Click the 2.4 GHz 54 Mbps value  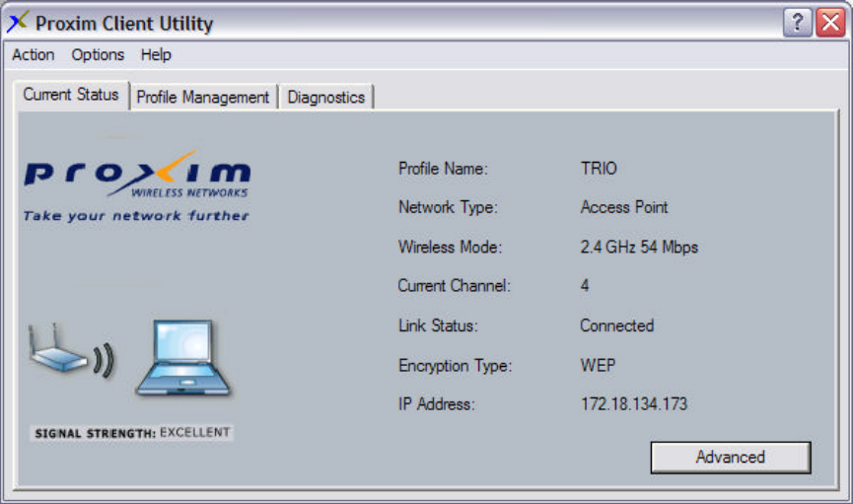coord(639,248)
